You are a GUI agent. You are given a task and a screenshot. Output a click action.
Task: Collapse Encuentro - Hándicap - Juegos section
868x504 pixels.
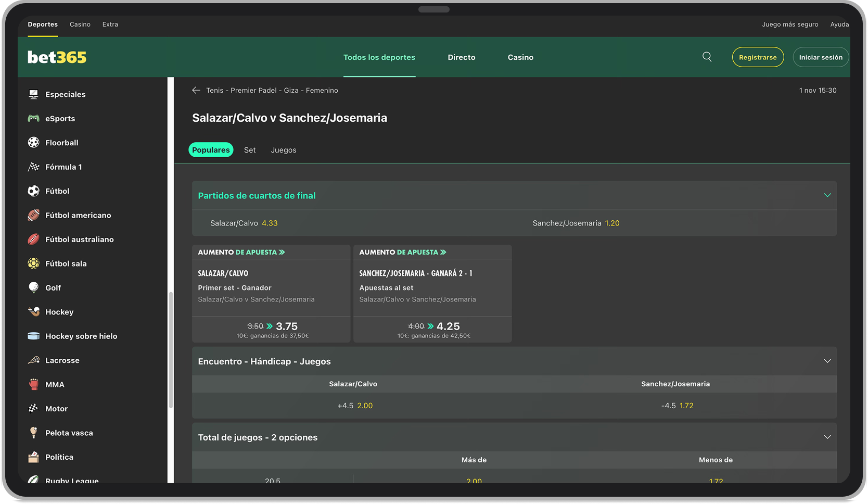click(x=827, y=361)
